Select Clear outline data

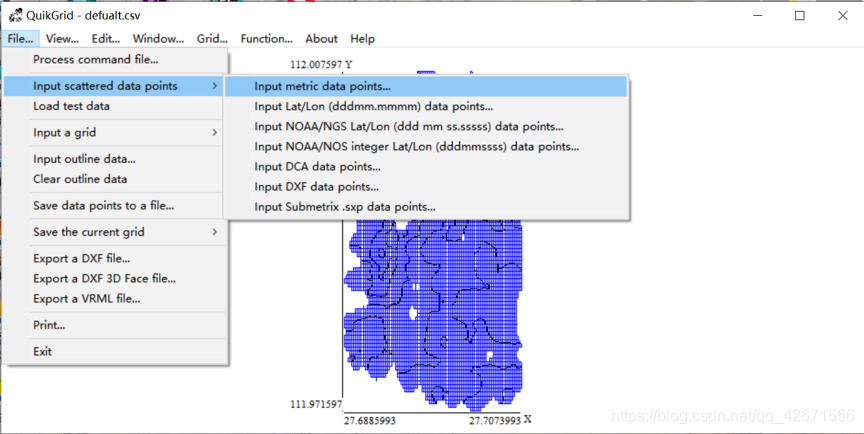tap(115, 179)
